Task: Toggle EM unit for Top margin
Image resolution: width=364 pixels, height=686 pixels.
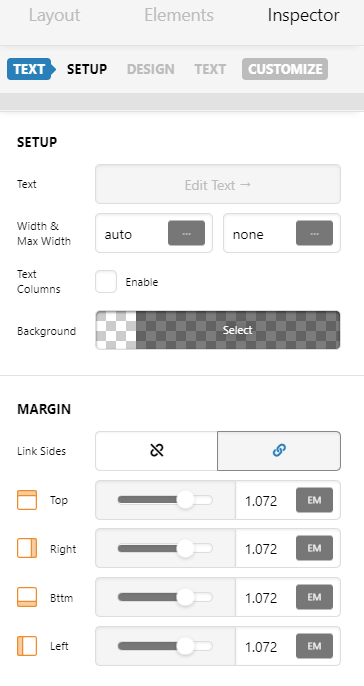Action: point(314,500)
